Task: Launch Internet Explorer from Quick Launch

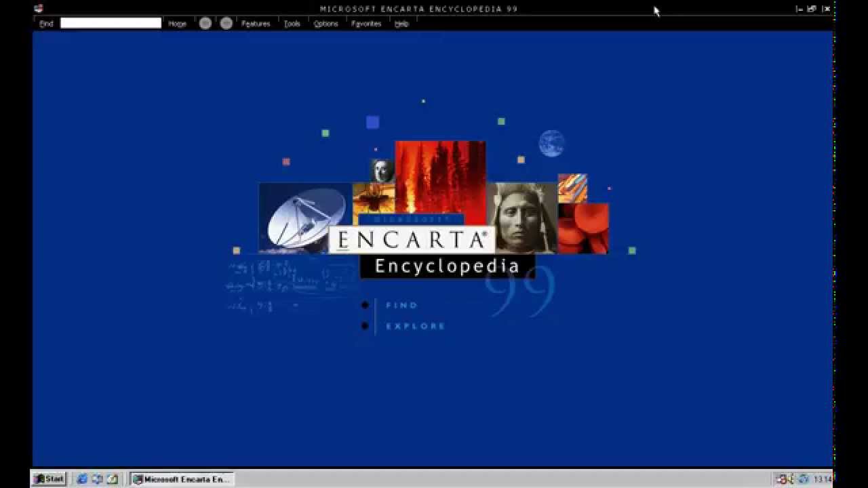Action: [82, 479]
